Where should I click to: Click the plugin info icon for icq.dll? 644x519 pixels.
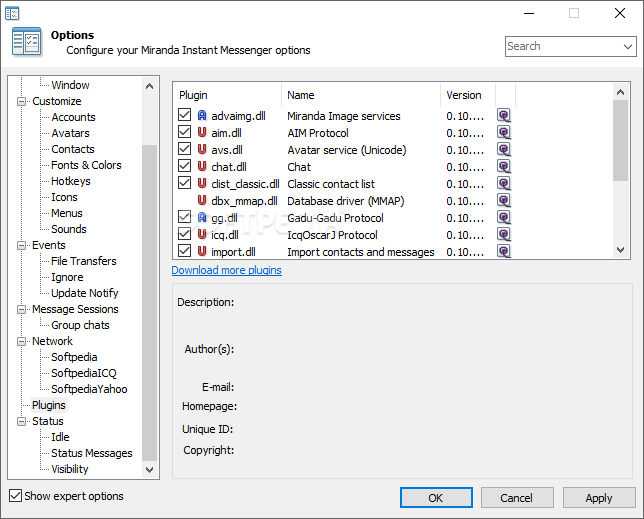(x=504, y=234)
